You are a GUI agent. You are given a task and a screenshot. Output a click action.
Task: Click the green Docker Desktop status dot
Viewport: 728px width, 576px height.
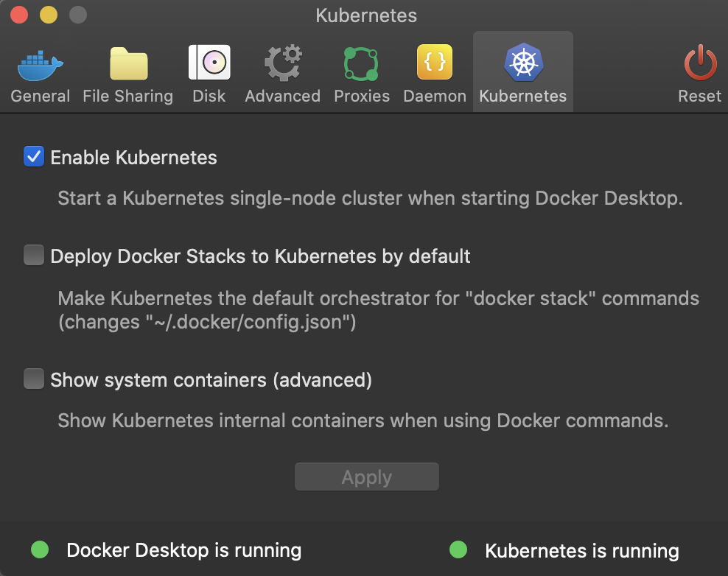coord(40,549)
